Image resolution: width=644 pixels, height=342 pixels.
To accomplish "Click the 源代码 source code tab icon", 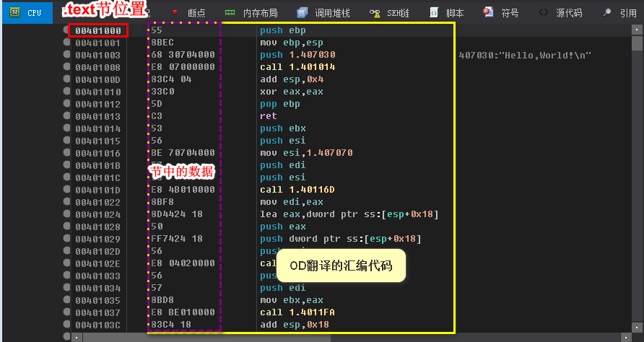I will (544, 12).
